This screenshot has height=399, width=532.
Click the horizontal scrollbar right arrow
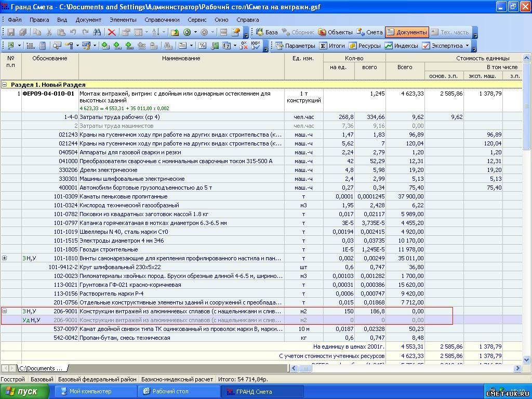tap(517, 368)
